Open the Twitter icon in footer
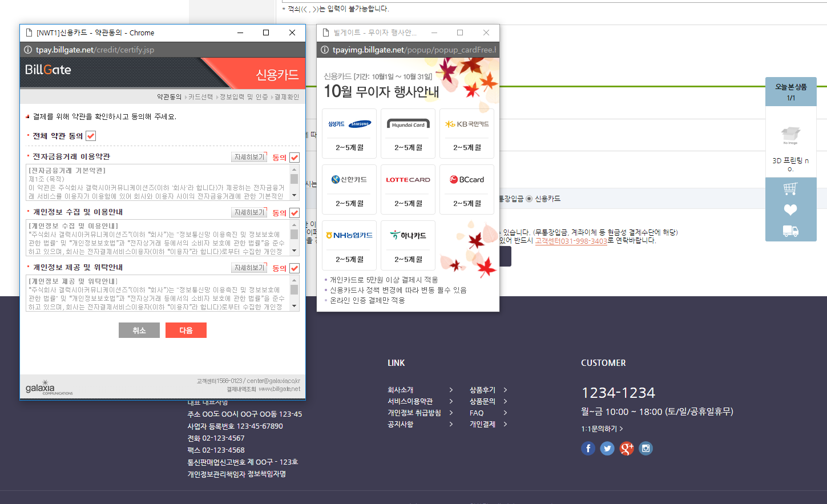827x504 pixels. pyautogui.click(x=607, y=449)
